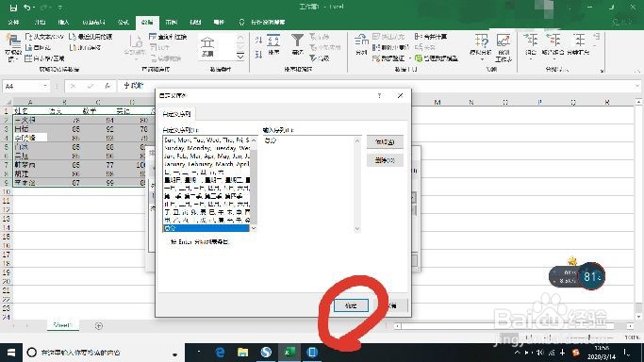This screenshot has height=362, width=644.
Task: Click Sort ascending A-Z icon
Action: 258,41
